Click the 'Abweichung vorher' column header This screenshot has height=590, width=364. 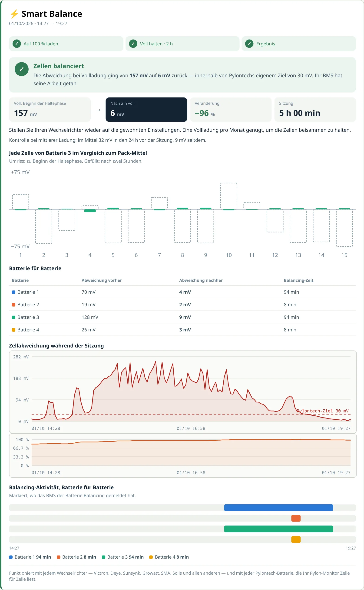click(x=102, y=280)
